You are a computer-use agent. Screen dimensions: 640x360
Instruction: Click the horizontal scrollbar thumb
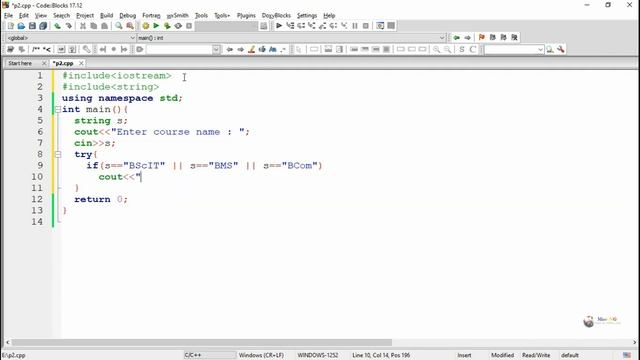pyautogui.click(x=202, y=342)
